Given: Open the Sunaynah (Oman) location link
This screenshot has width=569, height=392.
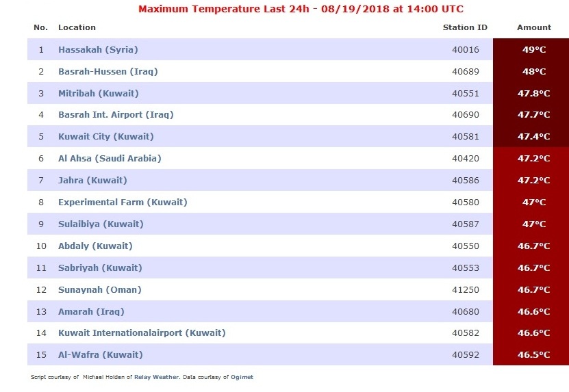Looking at the screenshot, I should [100, 290].
